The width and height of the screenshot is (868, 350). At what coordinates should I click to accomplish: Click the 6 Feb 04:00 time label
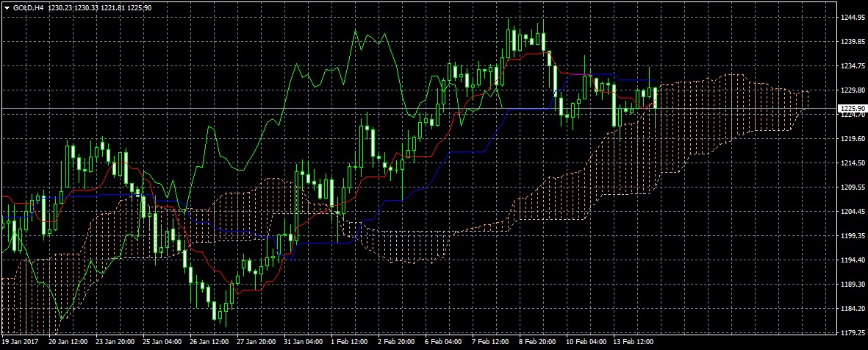coord(443,342)
